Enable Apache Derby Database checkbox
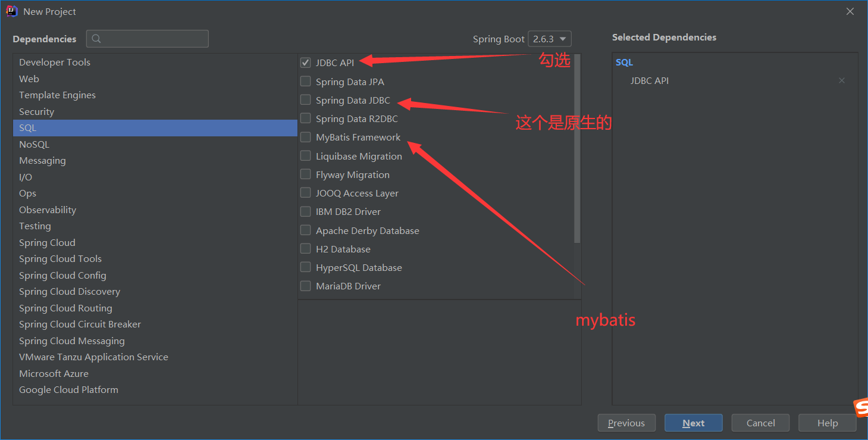The width and height of the screenshot is (868, 440). click(x=305, y=230)
